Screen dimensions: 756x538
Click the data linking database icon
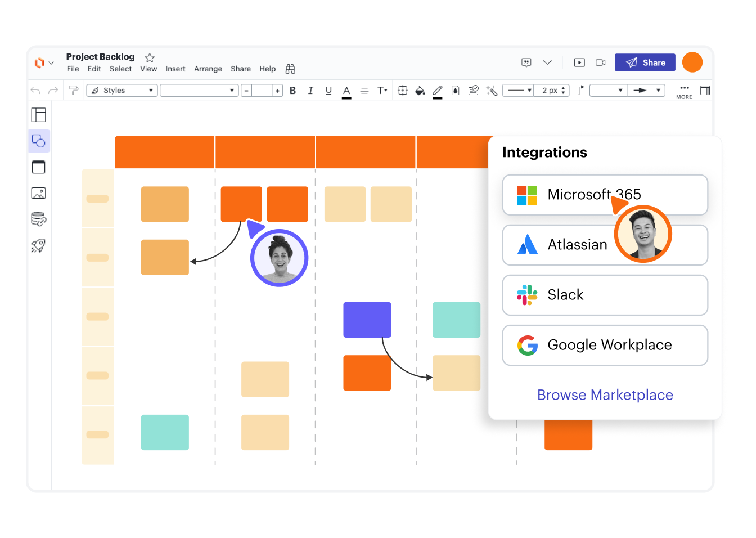[38, 219]
